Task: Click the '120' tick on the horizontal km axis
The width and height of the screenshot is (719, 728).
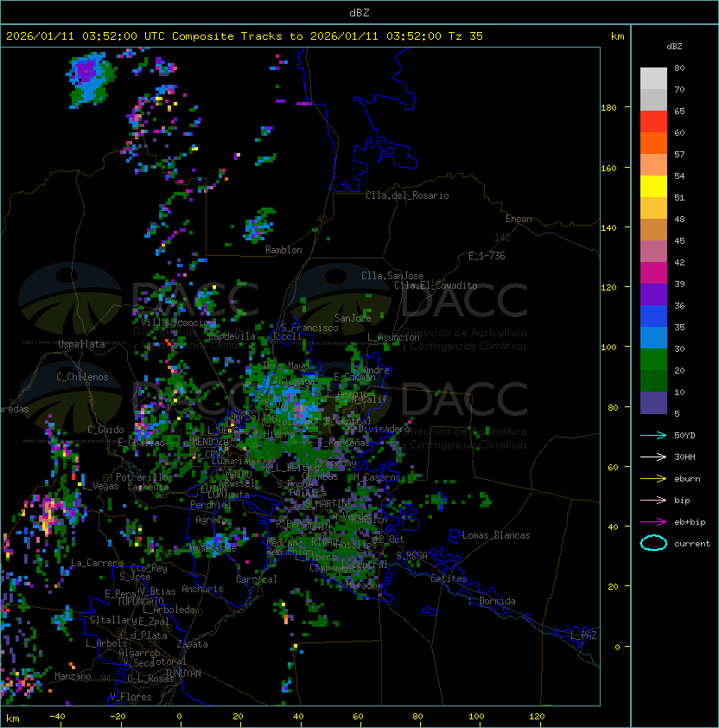Action: click(537, 717)
